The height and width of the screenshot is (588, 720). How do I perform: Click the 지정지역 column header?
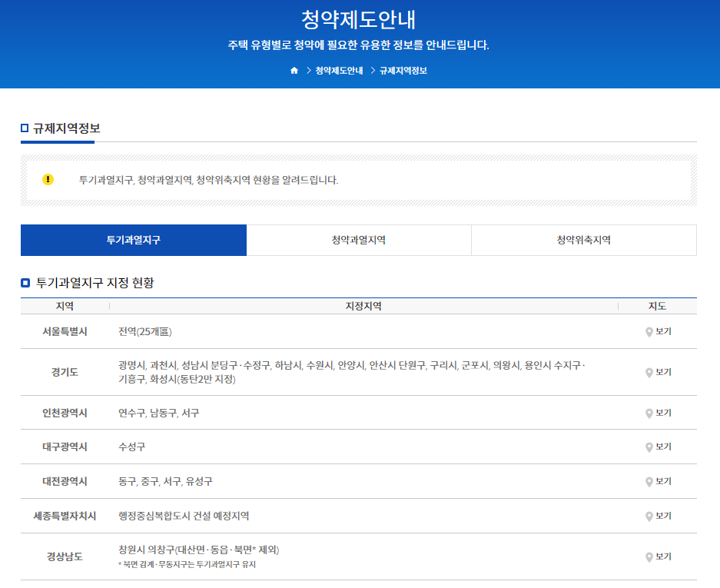(x=363, y=306)
